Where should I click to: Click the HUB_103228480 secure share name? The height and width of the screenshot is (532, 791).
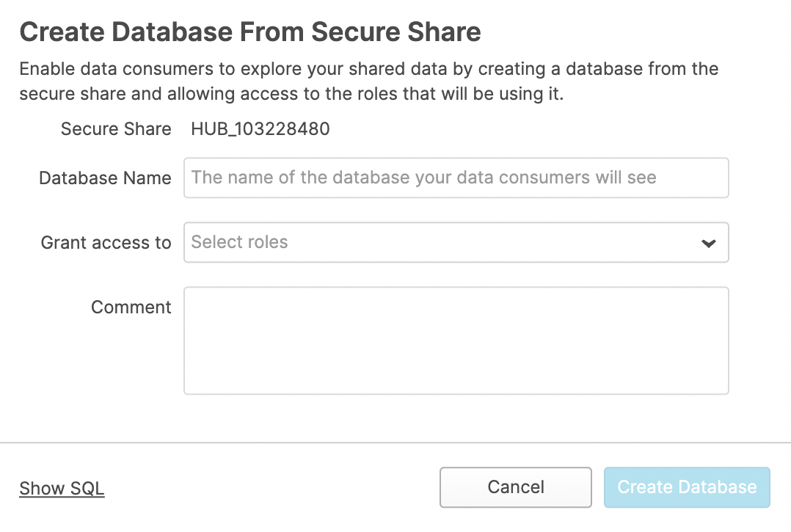pos(260,130)
